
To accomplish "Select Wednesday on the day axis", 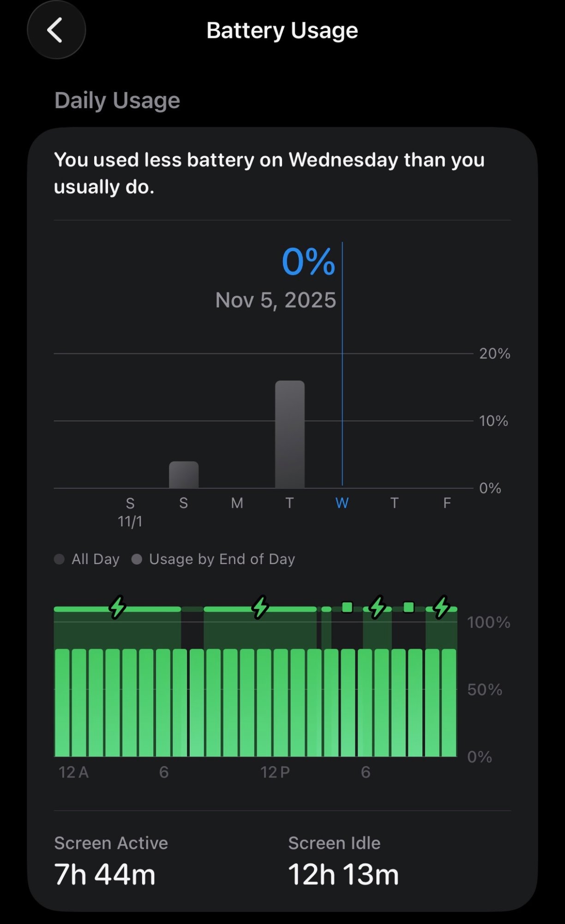I will (x=342, y=503).
